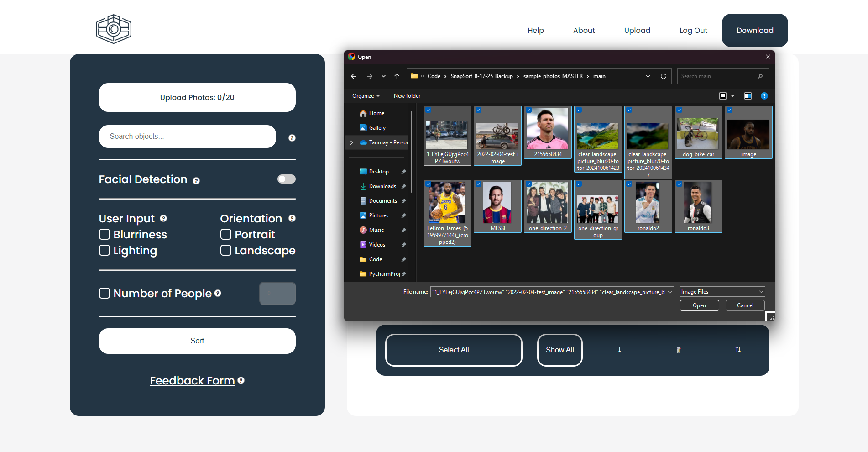The height and width of the screenshot is (452, 868).
Task: Click the Open button in file dialog
Action: click(699, 305)
